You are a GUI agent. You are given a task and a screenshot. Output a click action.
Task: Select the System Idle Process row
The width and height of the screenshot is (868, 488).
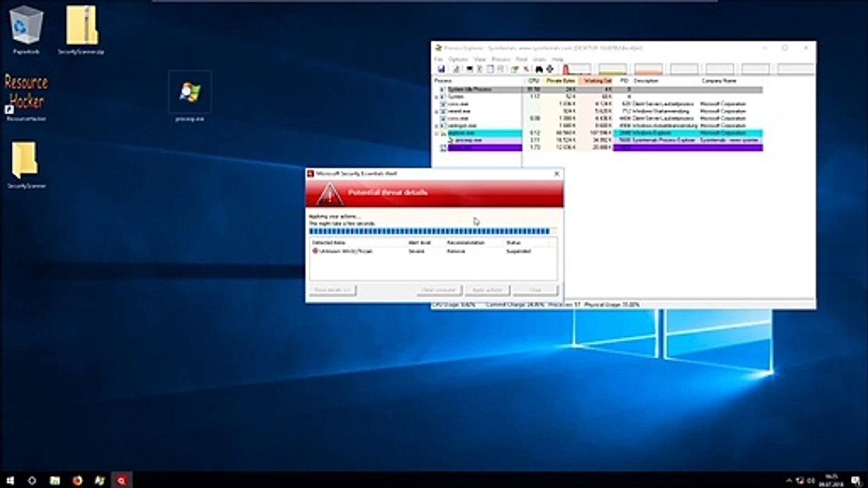click(598, 89)
